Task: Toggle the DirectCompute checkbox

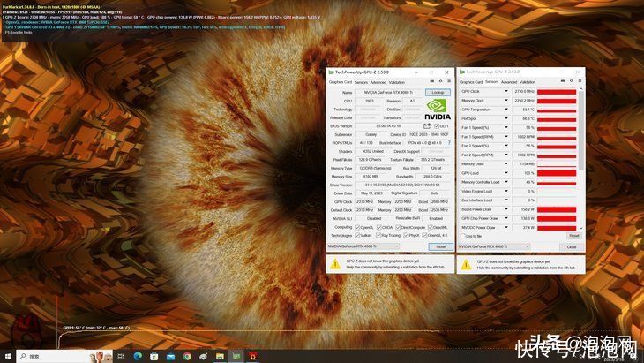Action: tap(398, 227)
